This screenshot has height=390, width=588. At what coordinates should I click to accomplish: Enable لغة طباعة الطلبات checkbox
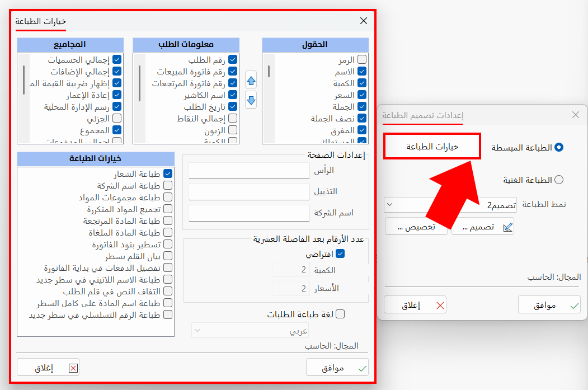340,314
